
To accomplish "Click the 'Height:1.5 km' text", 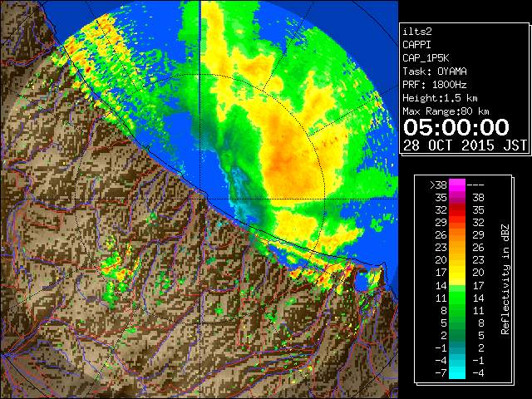I will point(440,98).
